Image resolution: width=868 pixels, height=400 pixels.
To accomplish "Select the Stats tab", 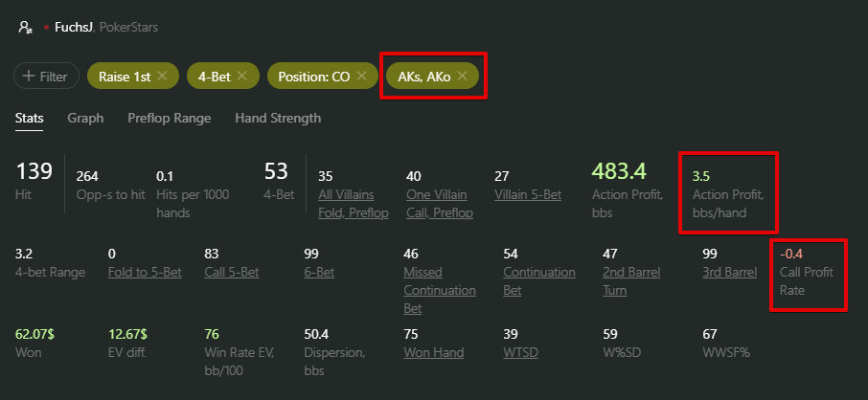I will pyautogui.click(x=30, y=119).
